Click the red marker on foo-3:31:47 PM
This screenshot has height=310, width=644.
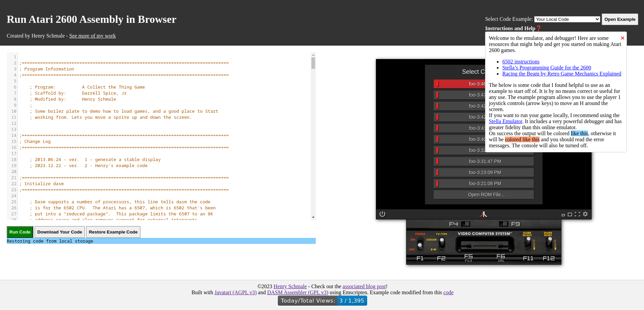[x=437, y=161]
